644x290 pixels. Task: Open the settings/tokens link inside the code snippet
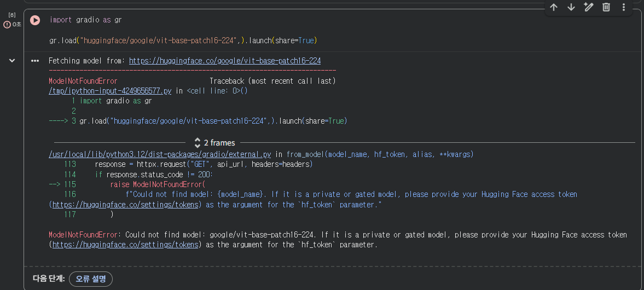(x=125, y=205)
